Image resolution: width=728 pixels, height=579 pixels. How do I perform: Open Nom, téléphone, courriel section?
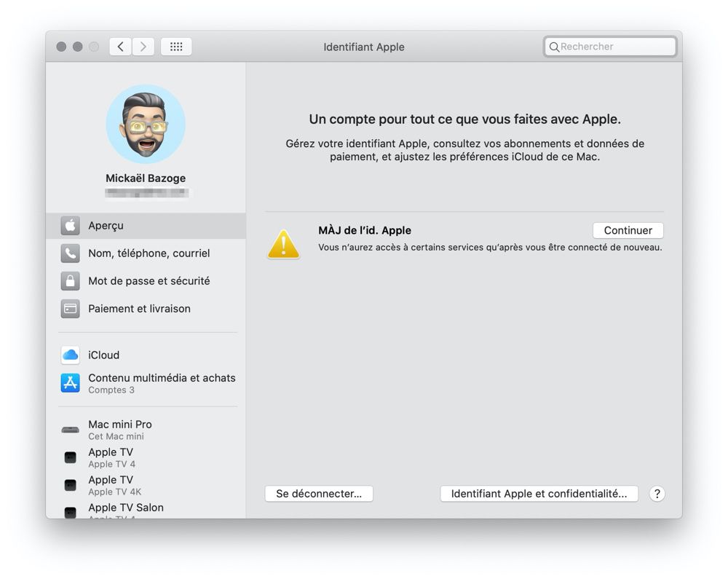146,253
